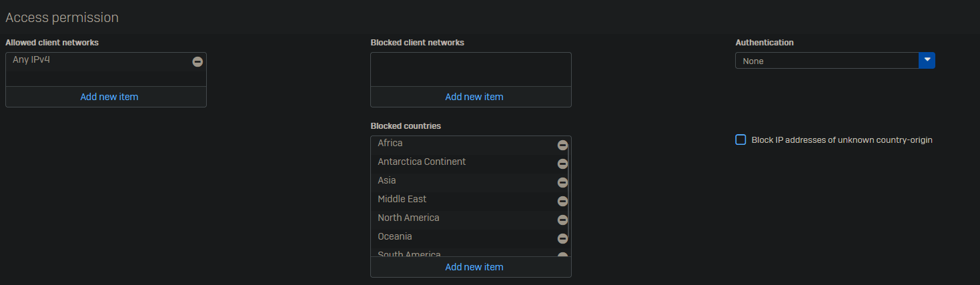Enable Block IP addresses of unknown country-origin
980x285 pixels.
pyautogui.click(x=741, y=139)
